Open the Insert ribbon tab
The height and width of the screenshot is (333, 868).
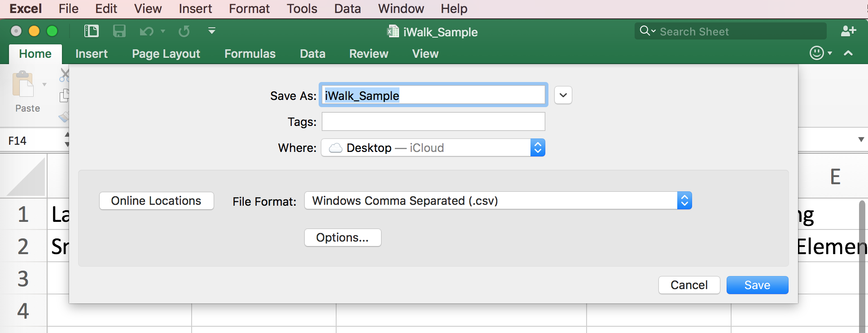[x=92, y=54]
